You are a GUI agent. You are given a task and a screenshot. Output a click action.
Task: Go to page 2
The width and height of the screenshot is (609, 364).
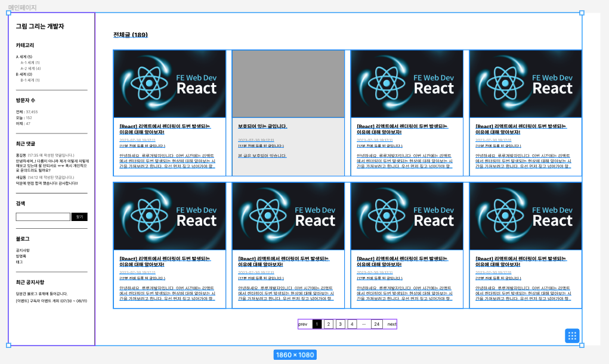[x=329, y=324]
